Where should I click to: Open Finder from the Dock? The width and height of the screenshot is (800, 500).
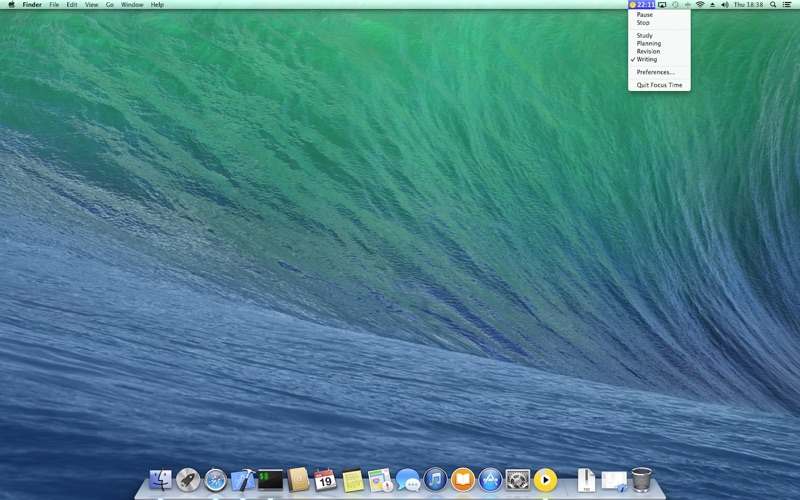pyautogui.click(x=161, y=480)
